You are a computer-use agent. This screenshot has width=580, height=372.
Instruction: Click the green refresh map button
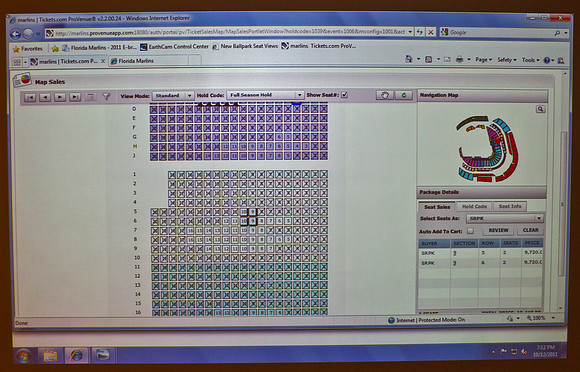[404, 95]
